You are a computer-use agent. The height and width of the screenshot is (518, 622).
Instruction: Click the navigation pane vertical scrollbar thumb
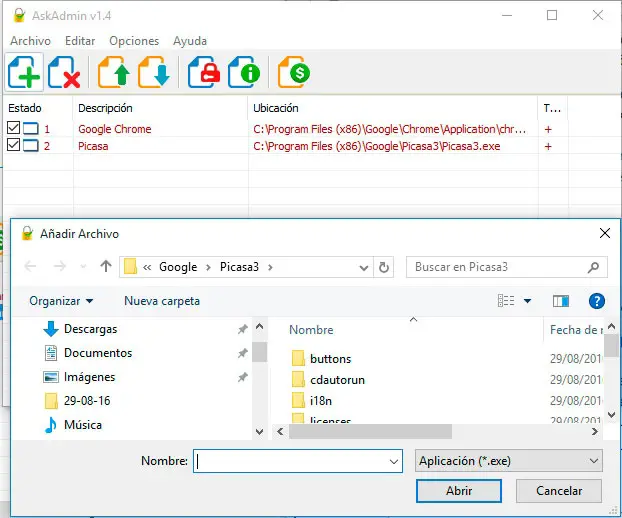pyautogui.click(x=259, y=351)
